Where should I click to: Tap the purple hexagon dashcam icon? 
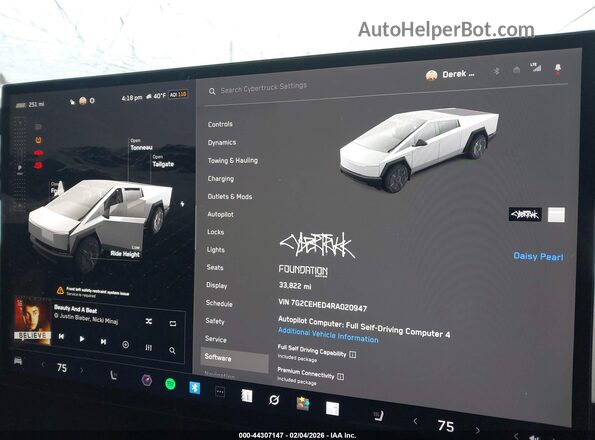click(146, 380)
